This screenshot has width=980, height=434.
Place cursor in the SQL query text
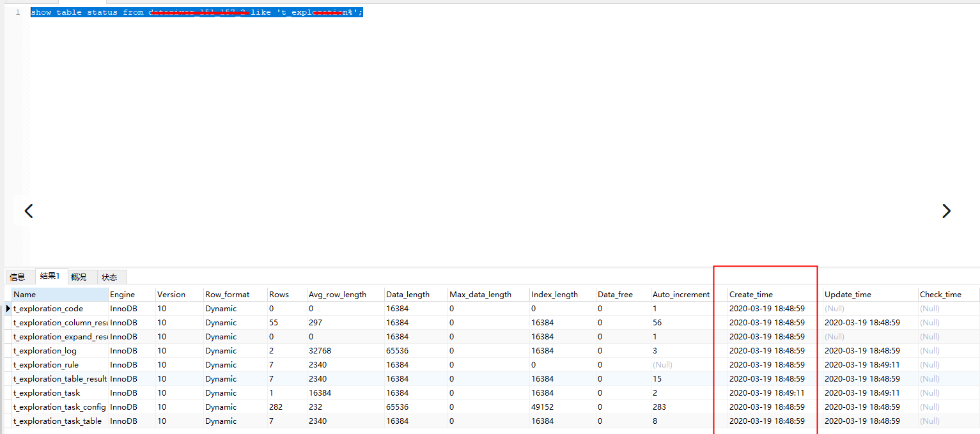click(192, 12)
